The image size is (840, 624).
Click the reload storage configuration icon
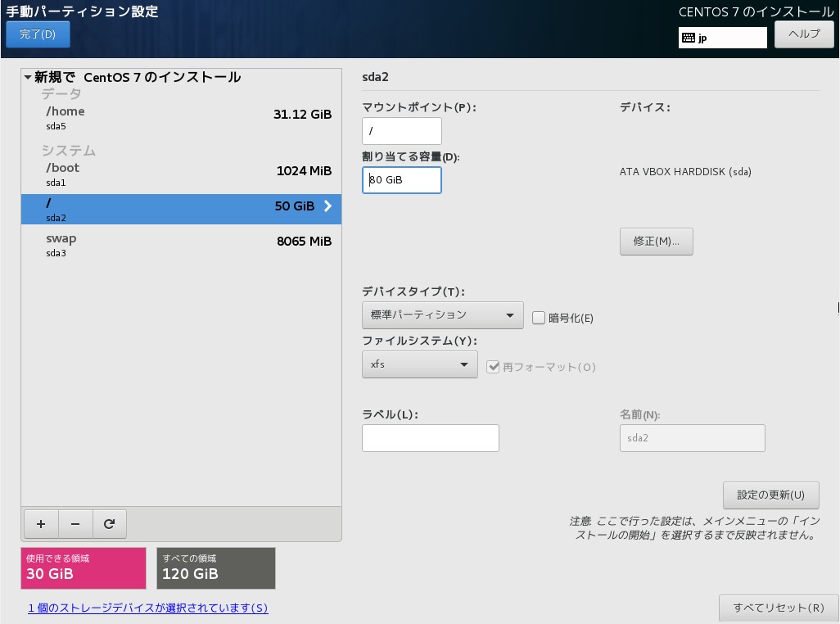pyautogui.click(x=110, y=524)
